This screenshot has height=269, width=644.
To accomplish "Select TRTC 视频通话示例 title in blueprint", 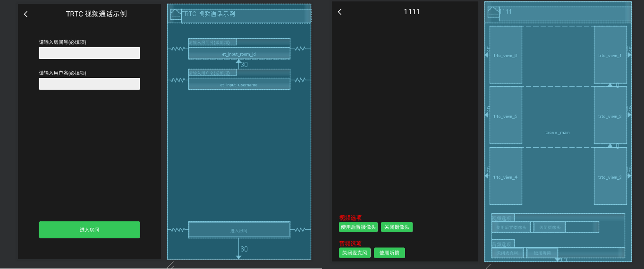I will tap(209, 14).
